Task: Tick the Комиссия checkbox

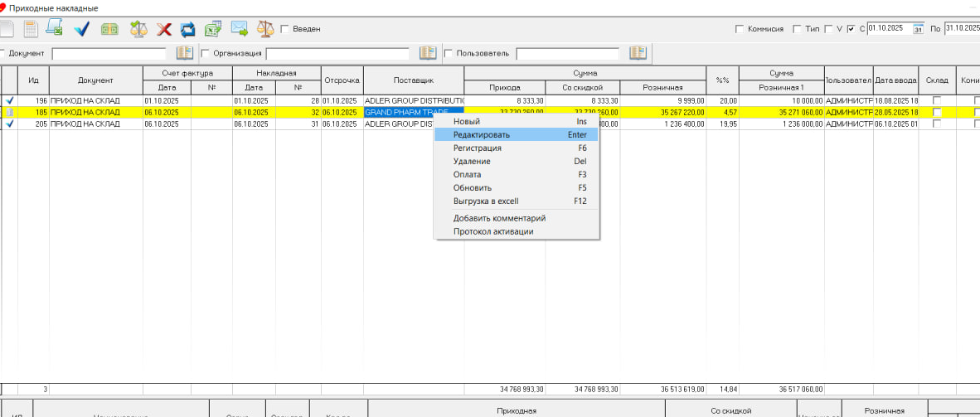Action: (x=740, y=29)
